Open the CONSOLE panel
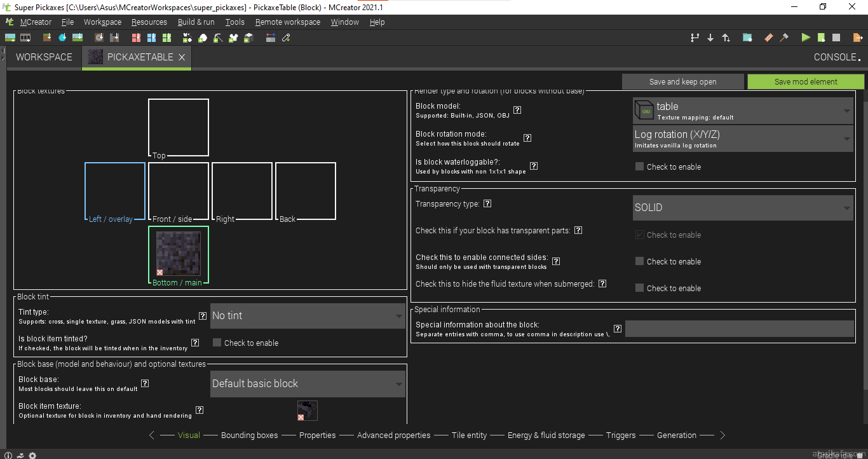 [837, 57]
